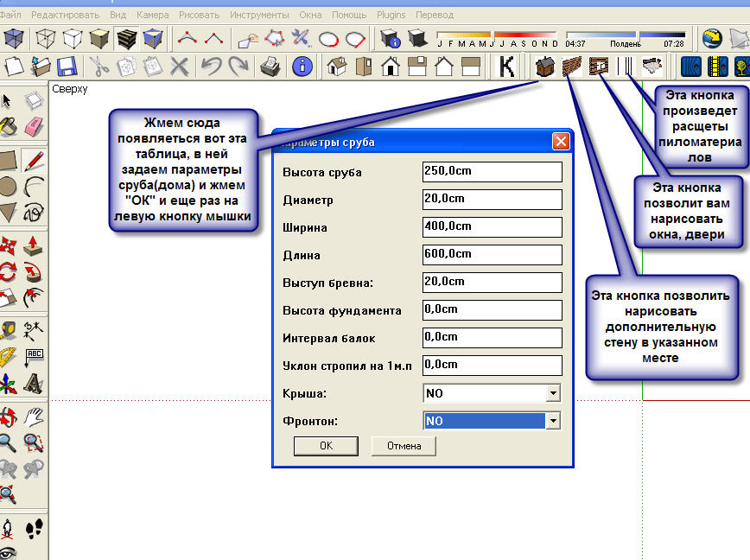Click the windows and doors plugin icon

pos(599,66)
